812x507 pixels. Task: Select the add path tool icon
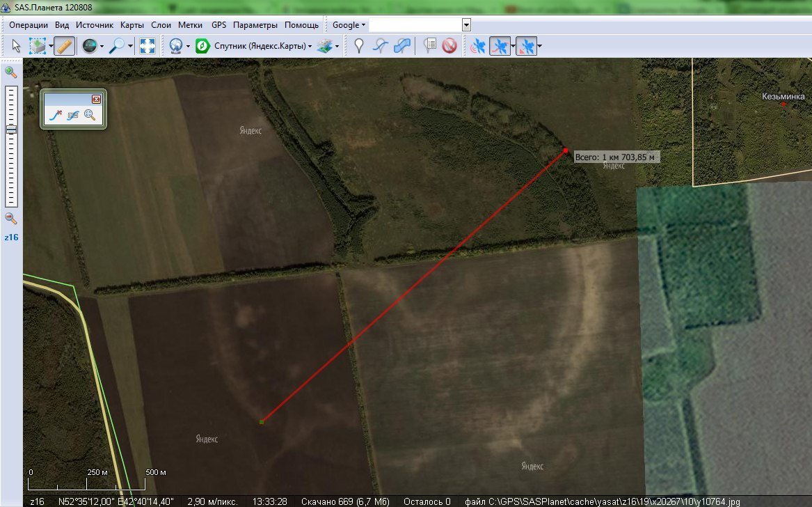click(x=380, y=46)
